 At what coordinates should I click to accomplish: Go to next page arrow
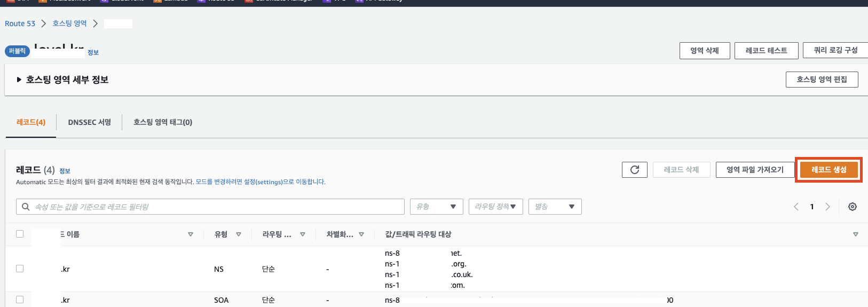pyautogui.click(x=828, y=207)
